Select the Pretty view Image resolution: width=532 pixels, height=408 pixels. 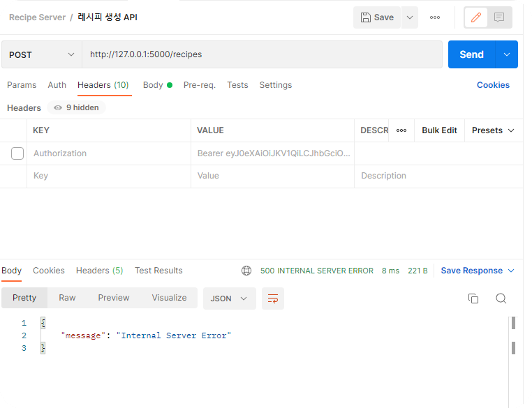(x=24, y=298)
